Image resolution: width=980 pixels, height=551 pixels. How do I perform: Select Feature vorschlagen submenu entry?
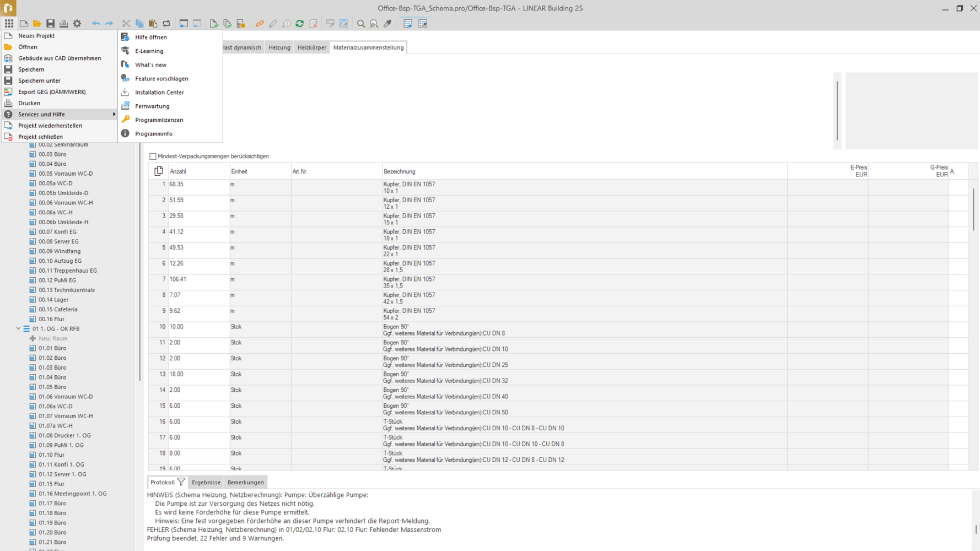click(x=170, y=79)
